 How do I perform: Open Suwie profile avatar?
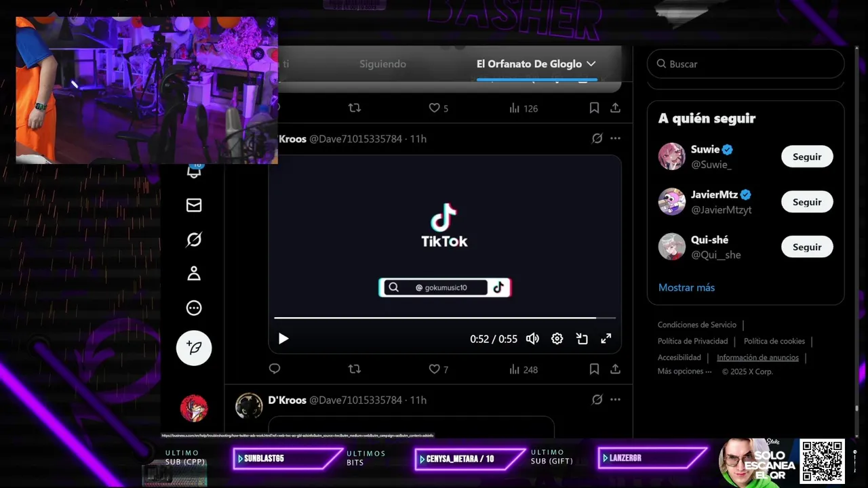(672, 157)
